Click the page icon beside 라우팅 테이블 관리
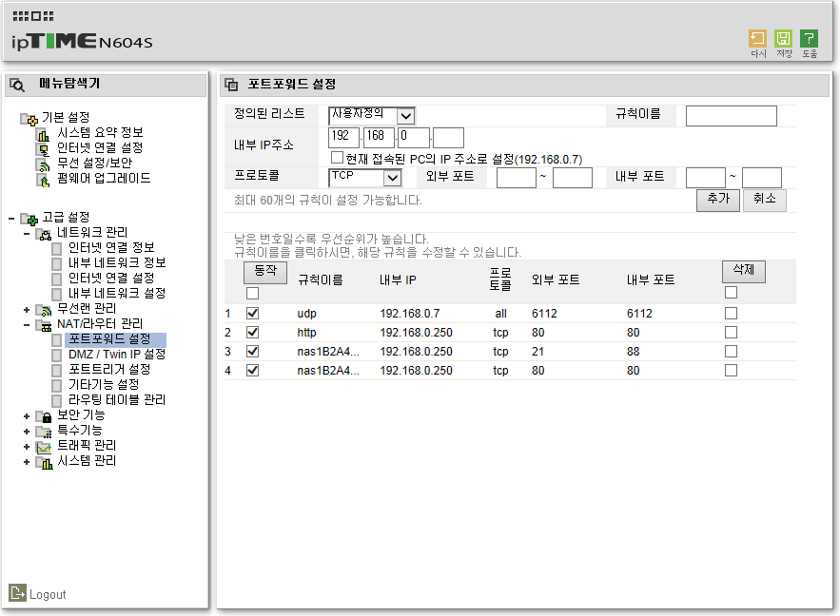 click(x=56, y=401)
